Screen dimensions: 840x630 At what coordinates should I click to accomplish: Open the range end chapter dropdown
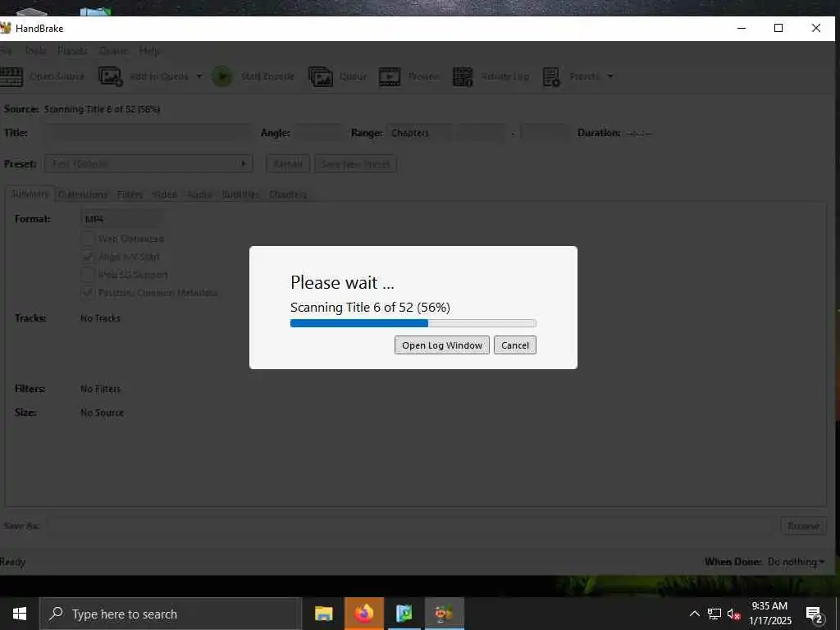pos(545,133)
